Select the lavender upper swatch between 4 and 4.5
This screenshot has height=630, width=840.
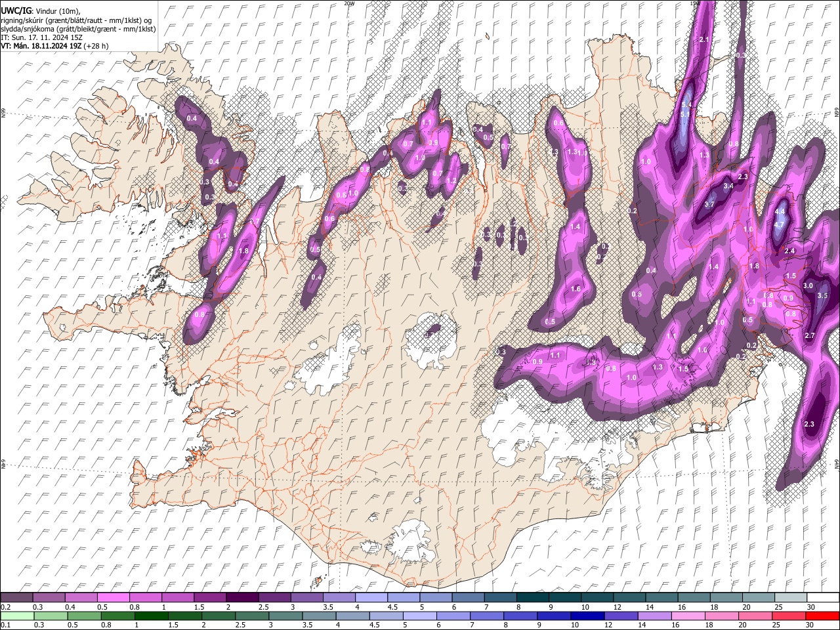point(371,597)
